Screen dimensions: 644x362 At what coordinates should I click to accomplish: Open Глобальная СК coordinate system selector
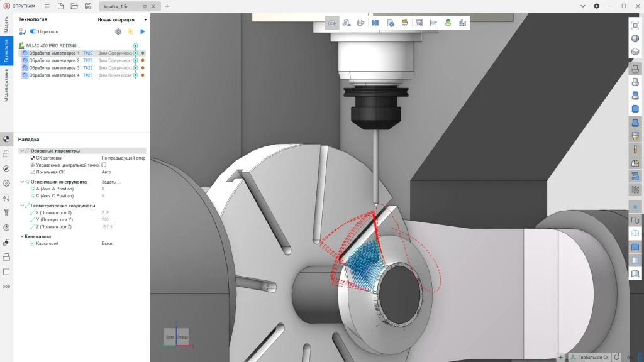590,358
